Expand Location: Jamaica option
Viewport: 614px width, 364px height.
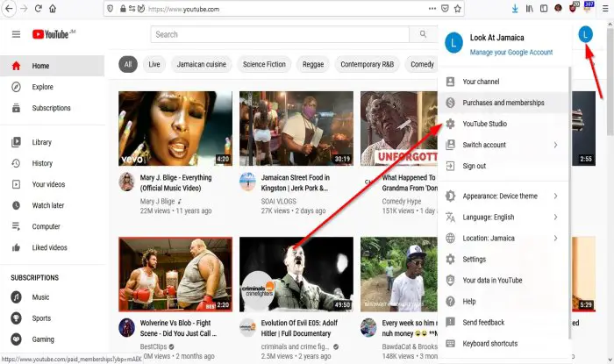coord(503,239)
